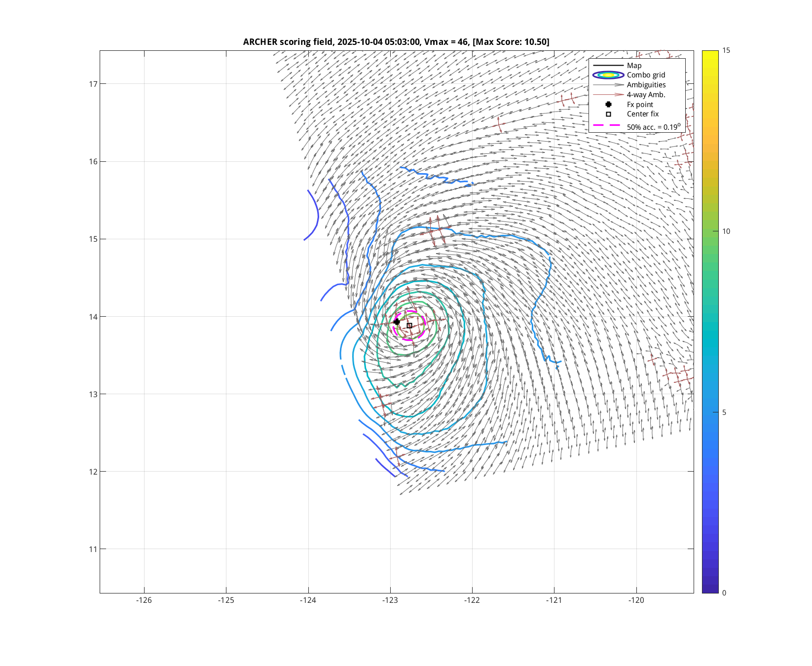Click the ARCHER scoring field plot title
The image size is (812, 666).
(x=396, y=42)
